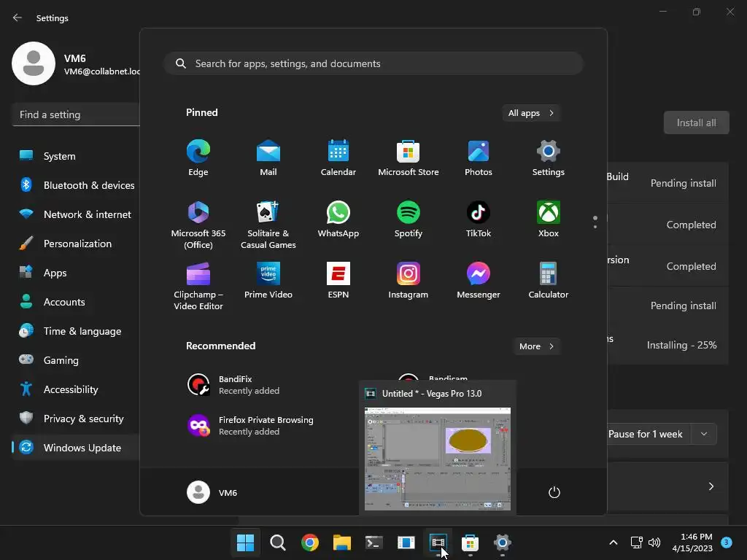Launch the Mail app
This screenshot has width=747, height=560.
click(268, 158)
